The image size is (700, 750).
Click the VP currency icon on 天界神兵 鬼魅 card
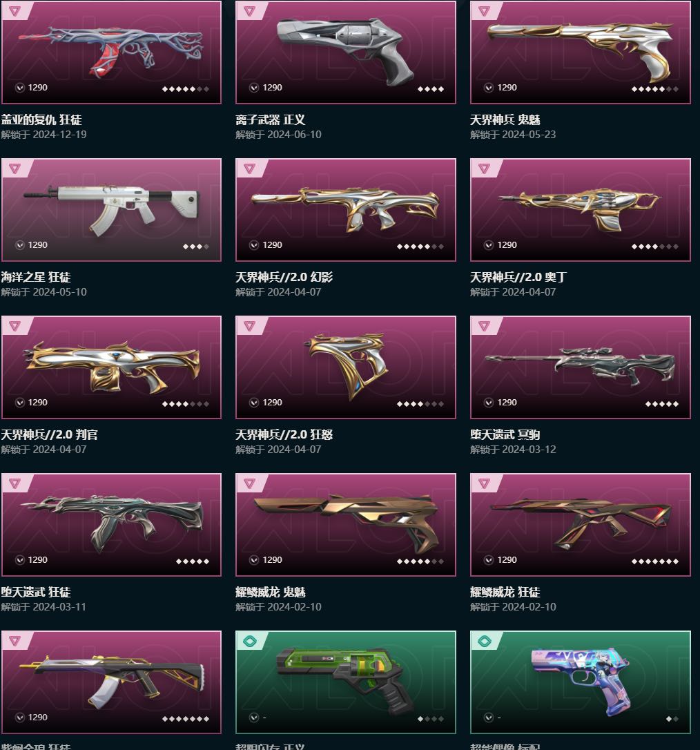488,88
